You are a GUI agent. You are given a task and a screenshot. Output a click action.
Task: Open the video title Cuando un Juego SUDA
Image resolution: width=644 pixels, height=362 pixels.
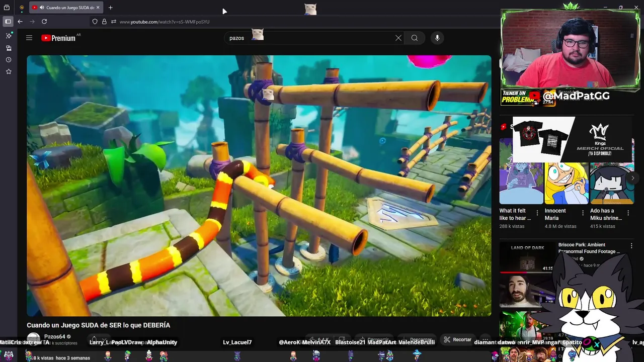[99, 325]
